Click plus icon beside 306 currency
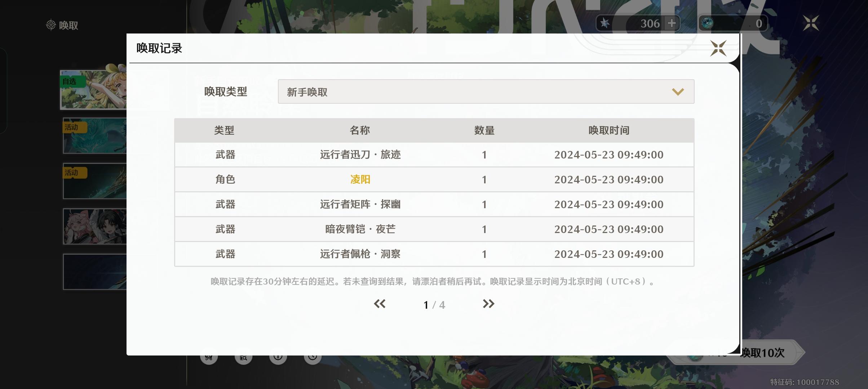Image resolution: width=868 pixels, height=389 pixels. [672, 23]
